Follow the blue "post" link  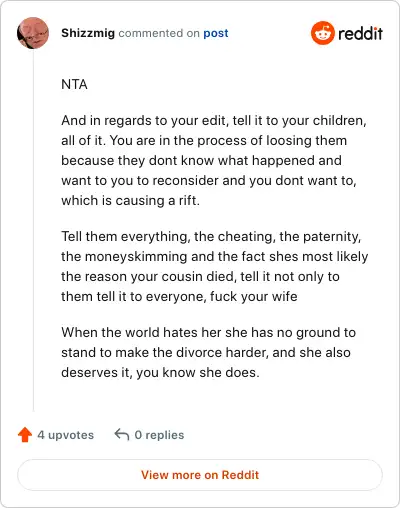coord(216,33)
